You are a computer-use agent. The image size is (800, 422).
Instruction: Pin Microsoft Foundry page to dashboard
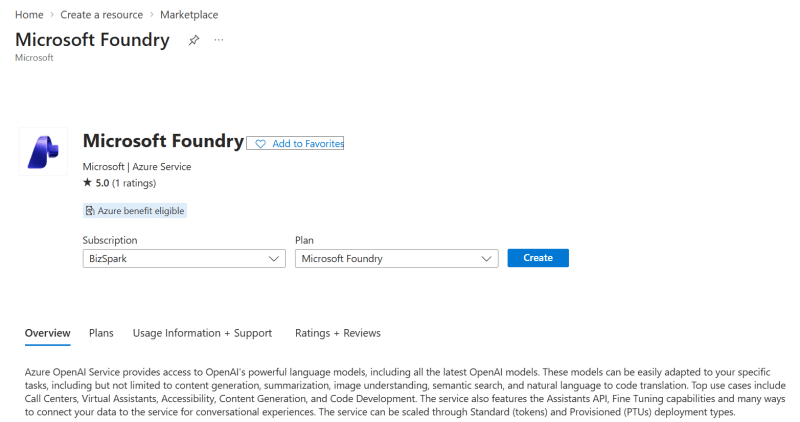pyautogui.click(x=194, y=40)
